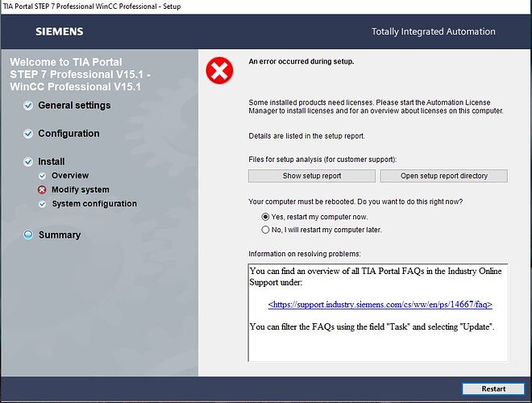The width and height of the screenshot is (532, 403).
Task: Select the System configuration sub-step
Action: [x=94, y=204]
